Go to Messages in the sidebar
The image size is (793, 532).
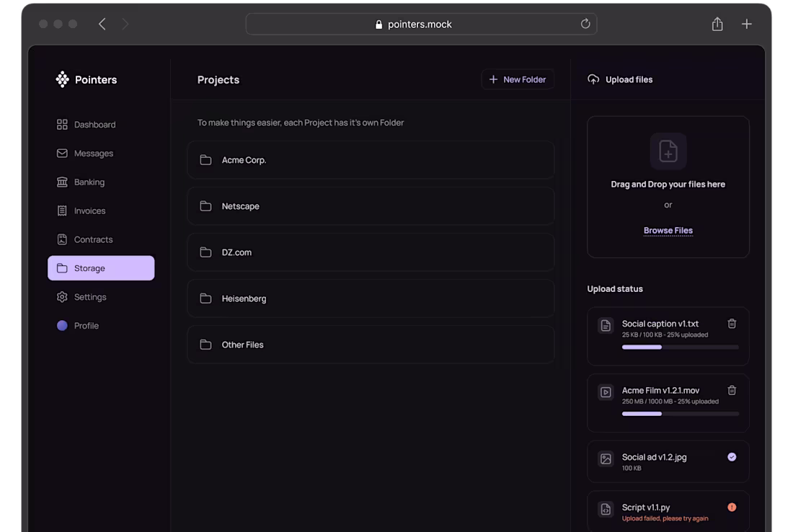click(x=93, y=154)
